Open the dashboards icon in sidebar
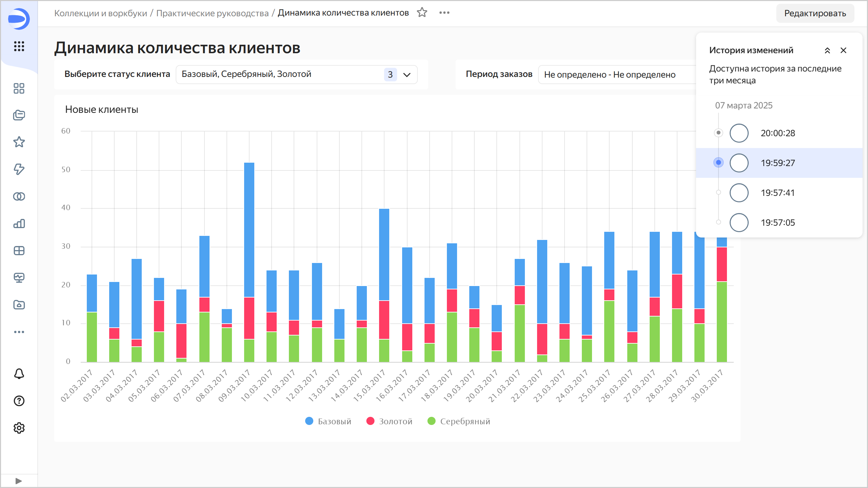Image resolution: width=868 pixels, height=488 pixels. pyautogui.click(x=19, y=88)
